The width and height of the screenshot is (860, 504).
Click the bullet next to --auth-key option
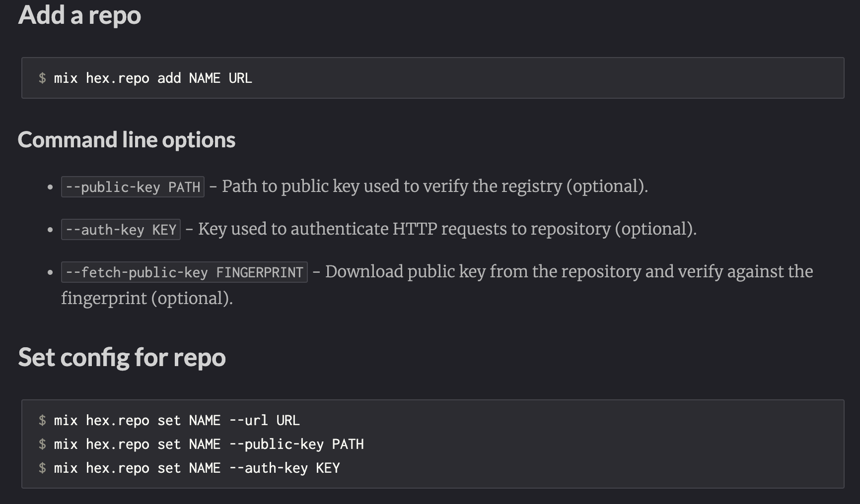49,230
